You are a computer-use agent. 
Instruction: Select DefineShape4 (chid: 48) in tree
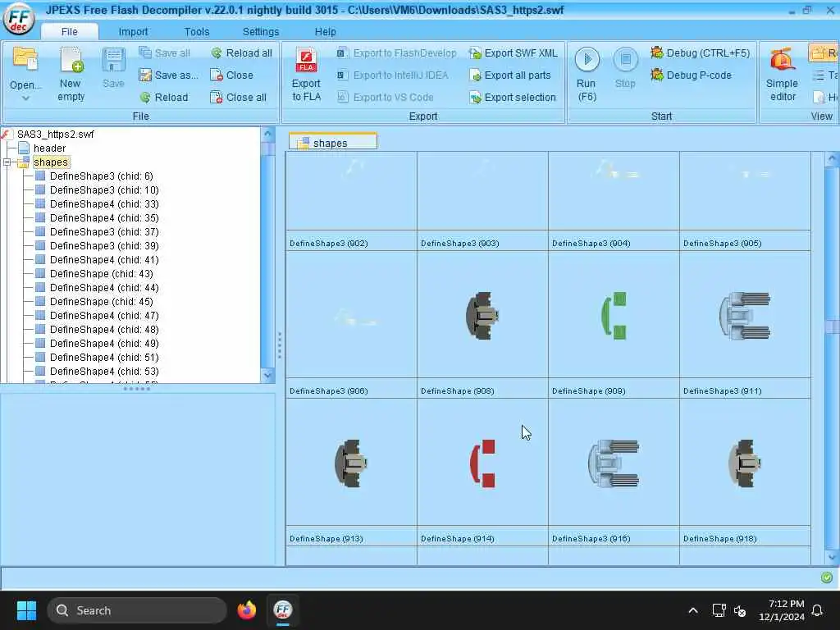pos(104,330)
